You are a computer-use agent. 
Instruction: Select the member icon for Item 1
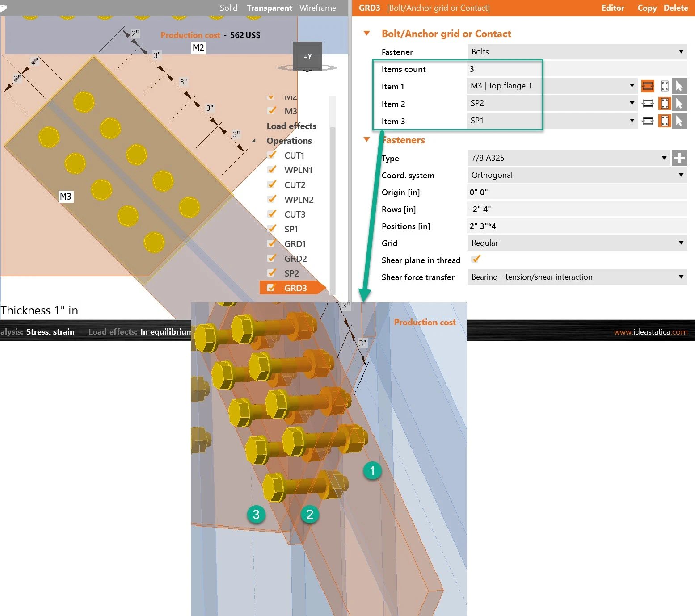click(x=648, y=86)
